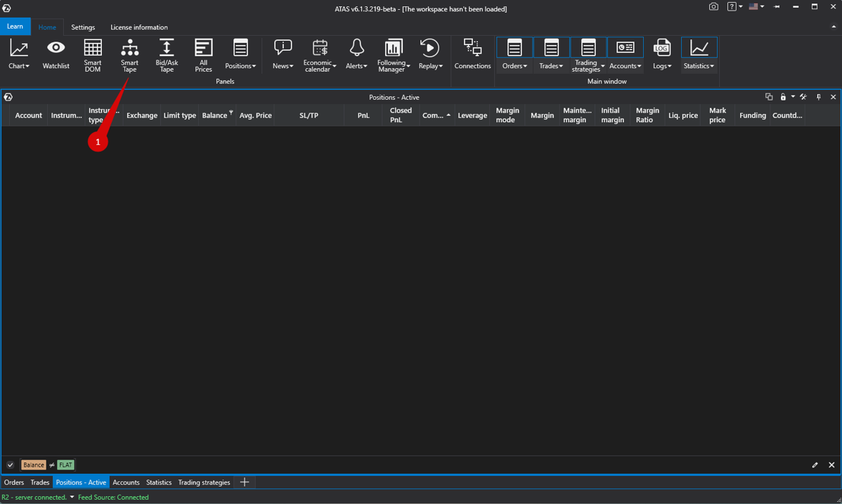Sort by the Leverage column header
Screen dimensions: 842x504
tap(472, 115)
